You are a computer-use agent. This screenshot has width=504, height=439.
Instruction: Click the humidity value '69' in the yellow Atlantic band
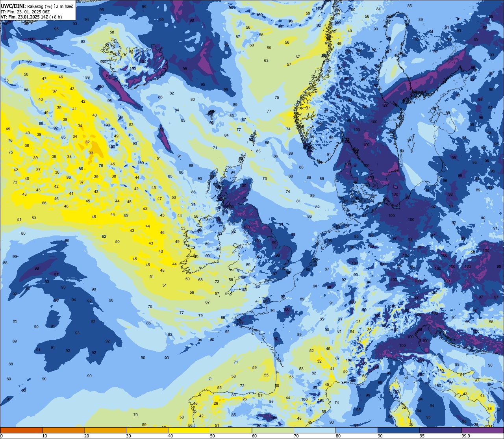[x=126, y=215]
